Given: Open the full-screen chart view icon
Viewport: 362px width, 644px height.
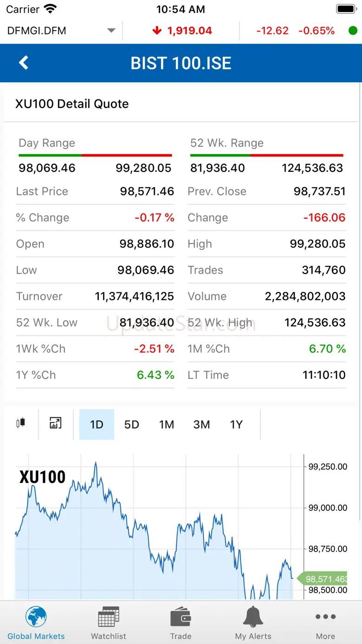Looking at the screenshot, I should tap(56, 423).
